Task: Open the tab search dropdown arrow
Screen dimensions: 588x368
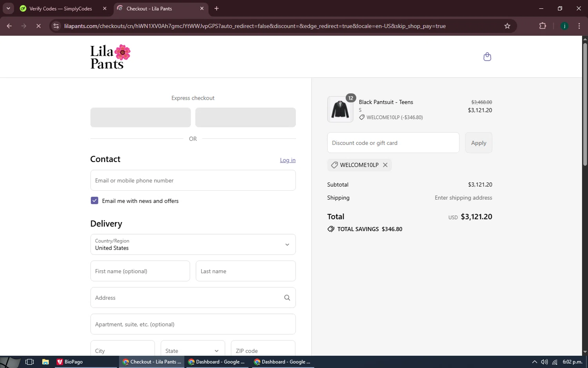Action: (8, 8)
